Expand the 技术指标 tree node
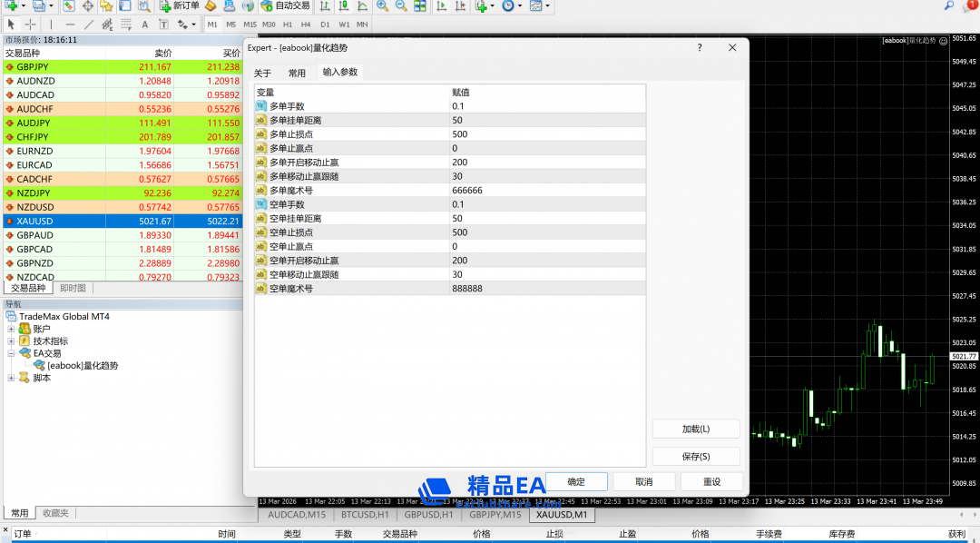Viewport: 980px width, 543px height. (11, 341)
